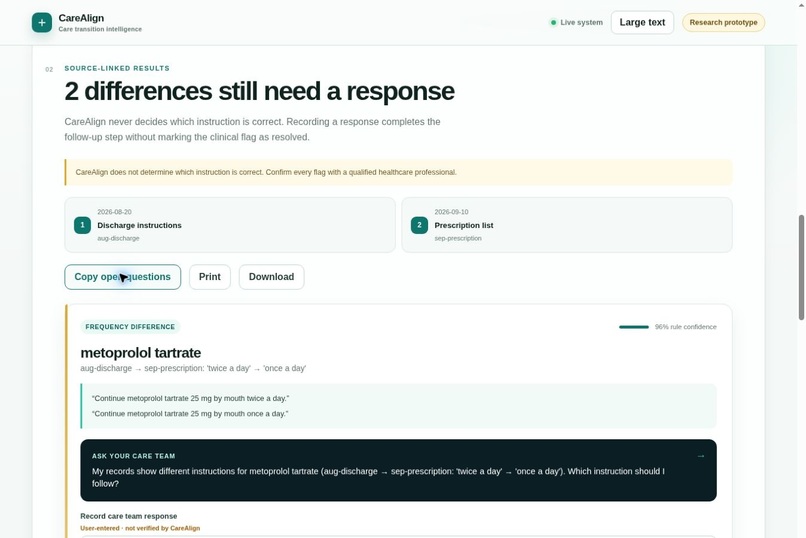Click the CareAlign brand name text
The image size is (806, 538).
tap(81, 18)
